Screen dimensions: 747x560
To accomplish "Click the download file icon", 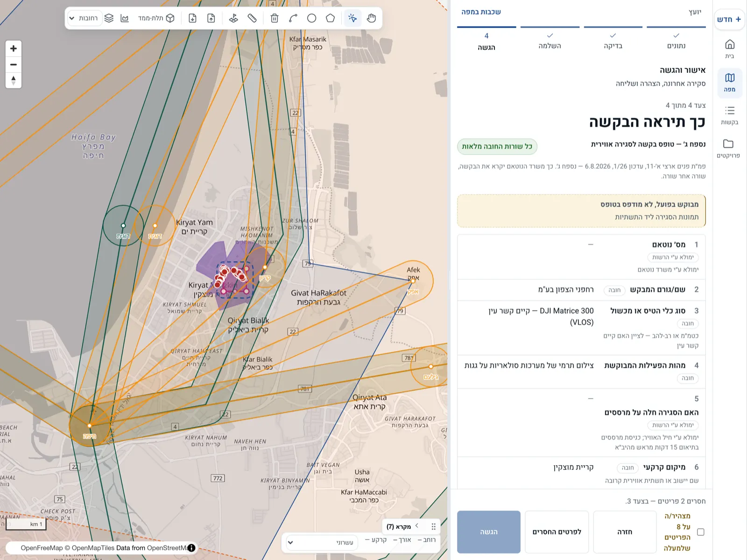I will (192, 18).
